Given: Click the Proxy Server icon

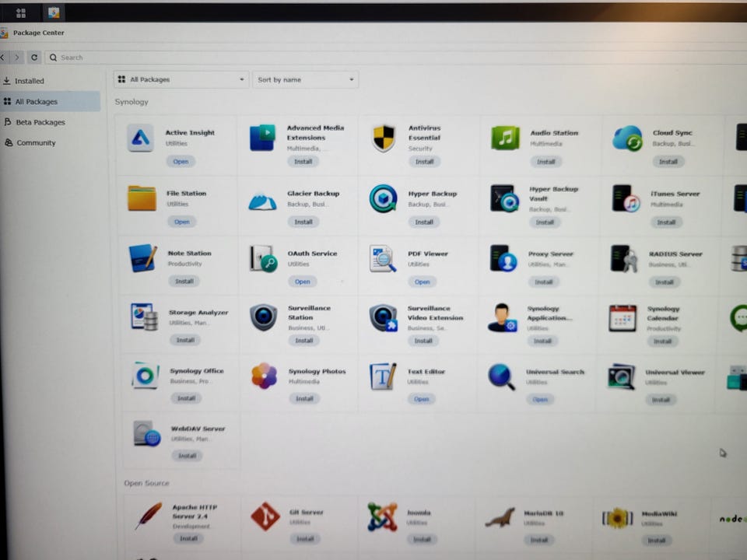Looking at the screenshot, I should tap(503, 258).
